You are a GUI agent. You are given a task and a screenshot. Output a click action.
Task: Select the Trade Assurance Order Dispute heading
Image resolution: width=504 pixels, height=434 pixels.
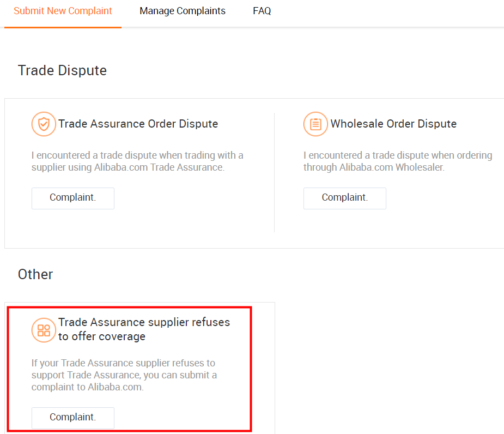click(x=138, y=124)
